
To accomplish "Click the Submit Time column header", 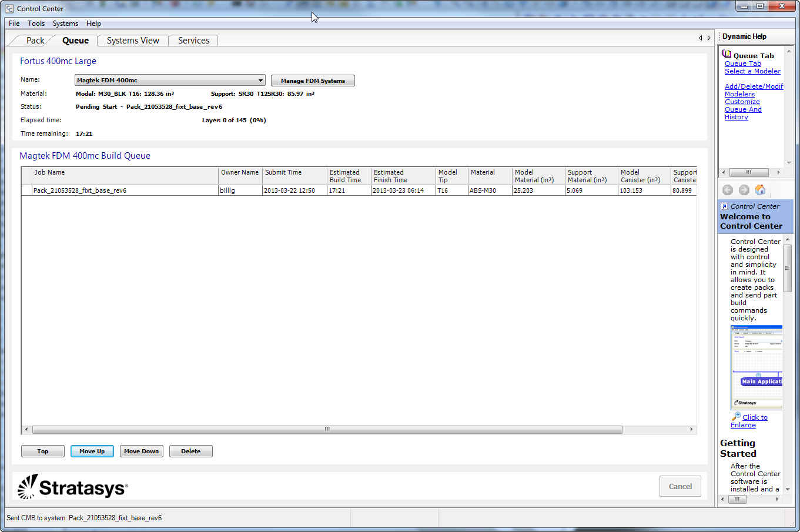I will click(x=294, y=176).
